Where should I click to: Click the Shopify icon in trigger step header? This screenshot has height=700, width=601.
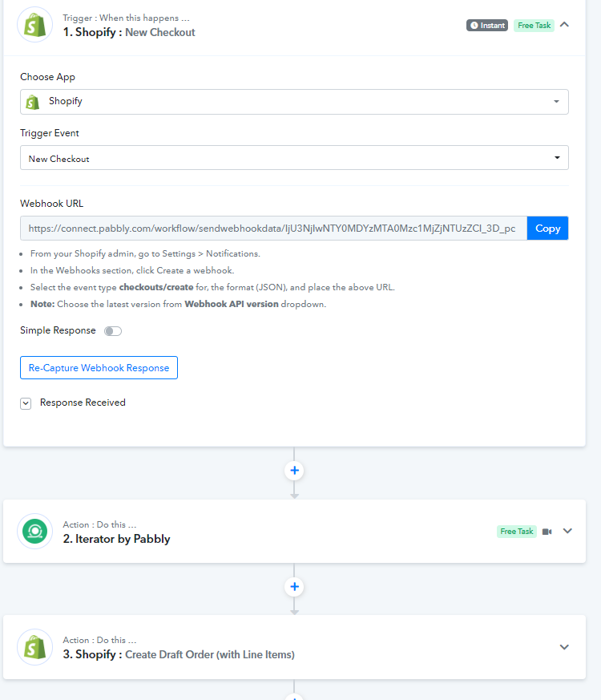coord(34,25)
